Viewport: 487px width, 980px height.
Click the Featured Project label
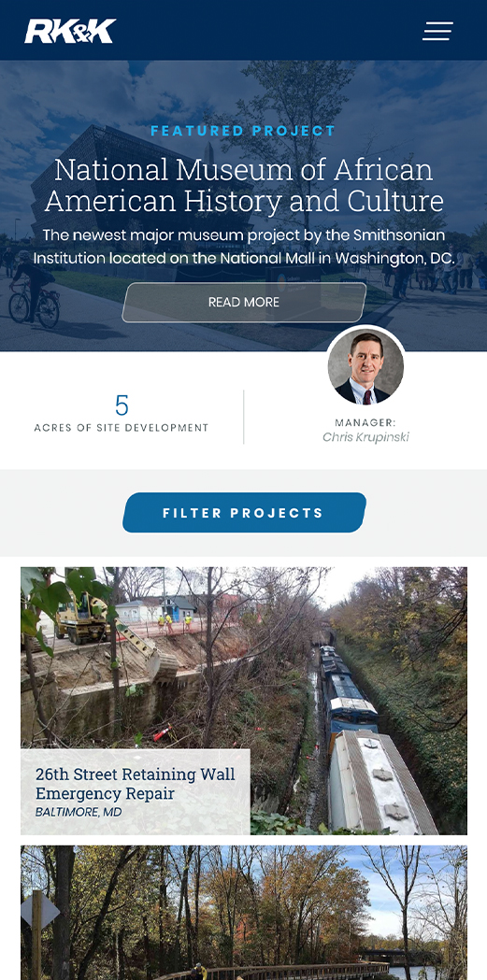(244, 131)
